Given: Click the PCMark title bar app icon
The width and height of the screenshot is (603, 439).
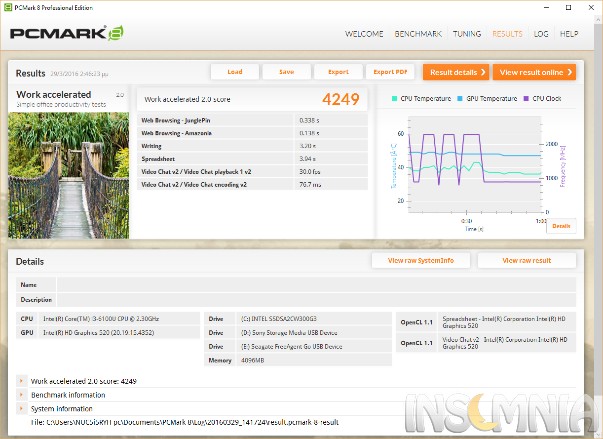Looking at the screenshot, I should 8,7.
